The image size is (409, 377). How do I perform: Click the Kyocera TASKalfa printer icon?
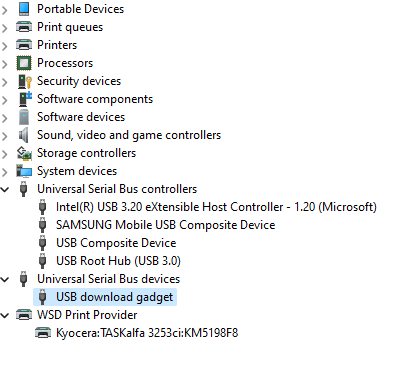point(43,333)
